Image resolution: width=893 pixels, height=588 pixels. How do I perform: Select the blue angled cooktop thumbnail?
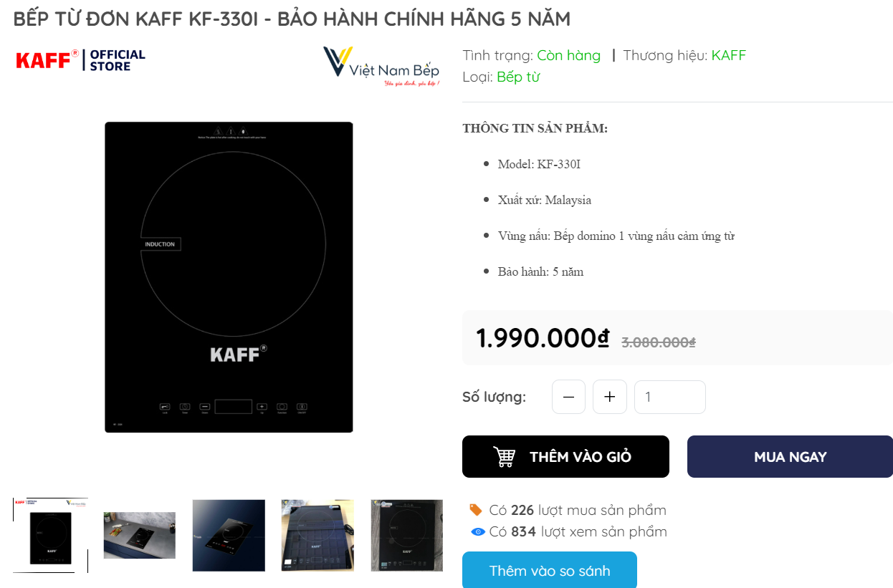coord(229,535)
